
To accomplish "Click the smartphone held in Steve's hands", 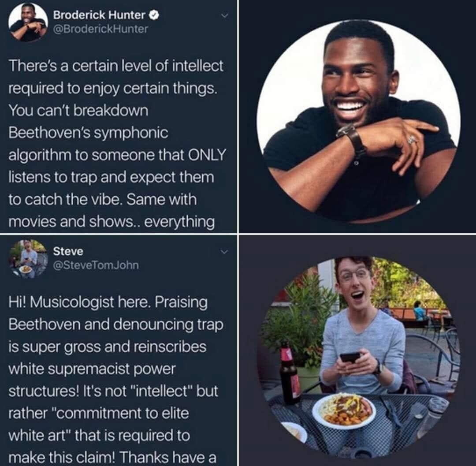I will tap(351, 358).
